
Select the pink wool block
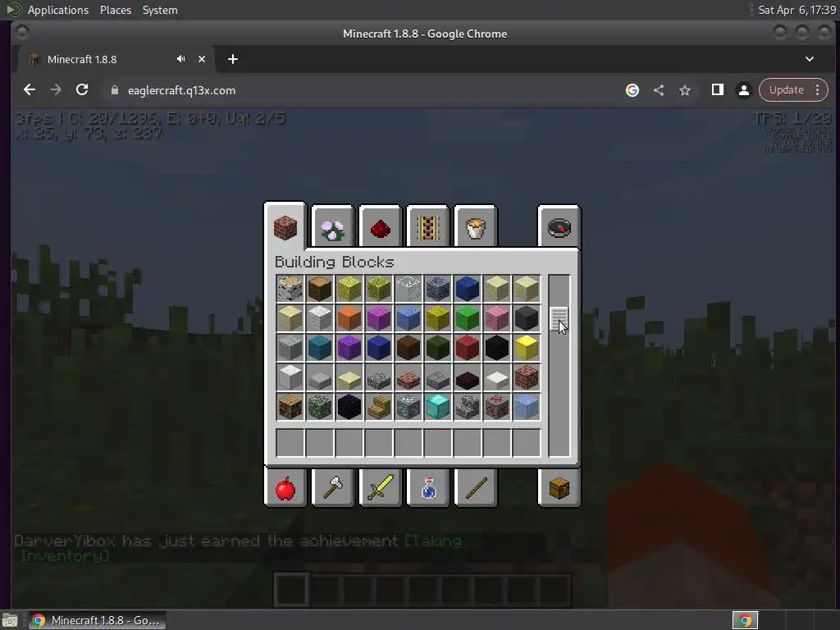tap(496, 318)
